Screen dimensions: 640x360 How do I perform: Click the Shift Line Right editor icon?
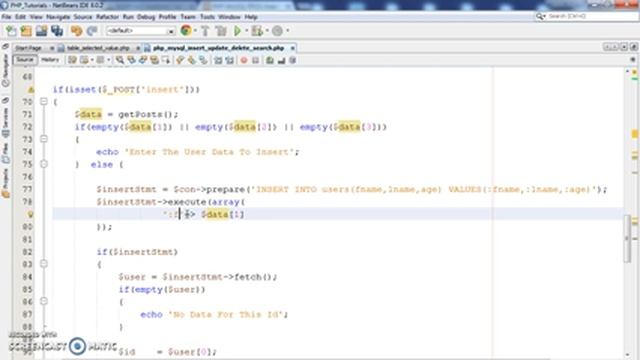coord(230,60)
